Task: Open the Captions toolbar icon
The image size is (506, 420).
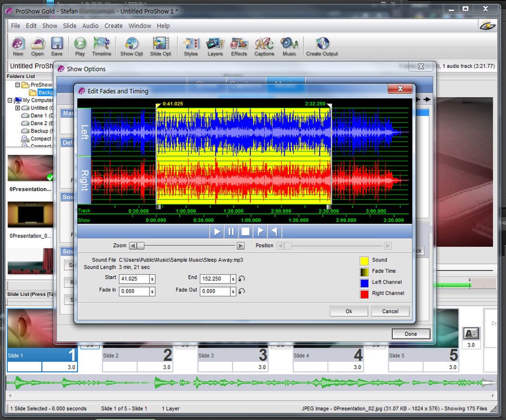Action: [x=264, y=47]
